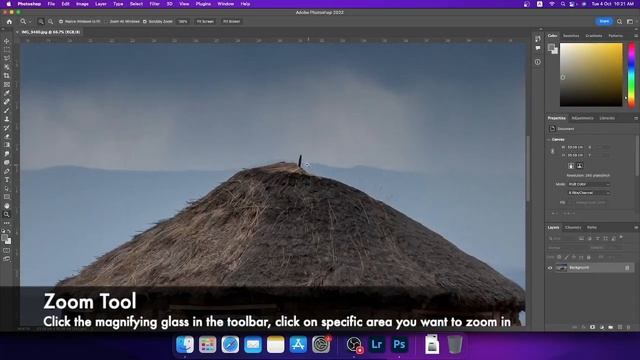640x360 pixels.
Task: Switch to the Adjustments tab
Action: click(x=582, y=118)
